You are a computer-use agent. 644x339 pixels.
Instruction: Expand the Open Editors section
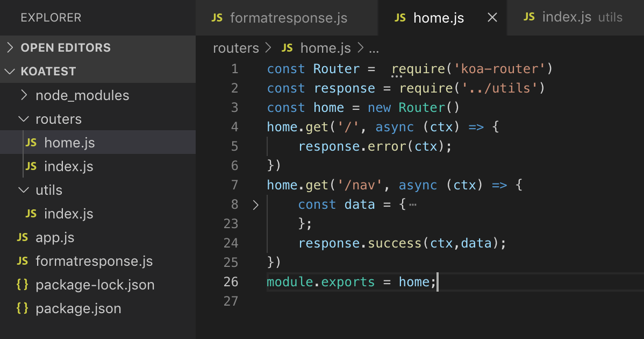[x=10, y=47]
